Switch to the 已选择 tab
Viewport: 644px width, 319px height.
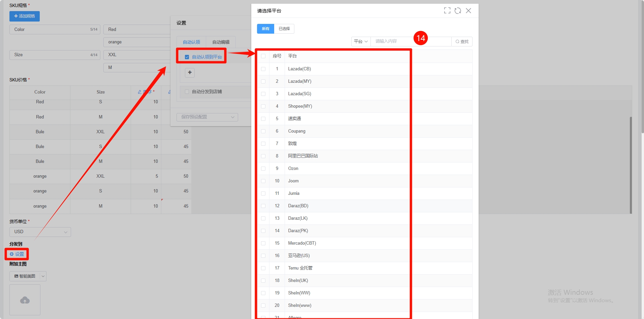[284, 29]
